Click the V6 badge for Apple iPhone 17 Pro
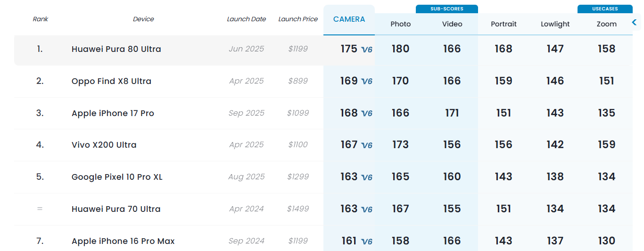This screenshot has width=644, height=251. tap(367, 114)
